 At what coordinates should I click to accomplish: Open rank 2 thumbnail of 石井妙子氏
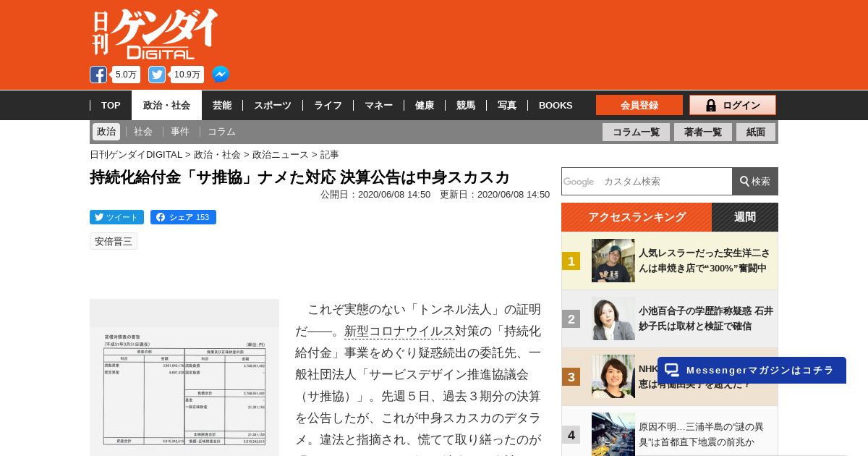coord(613,318)
